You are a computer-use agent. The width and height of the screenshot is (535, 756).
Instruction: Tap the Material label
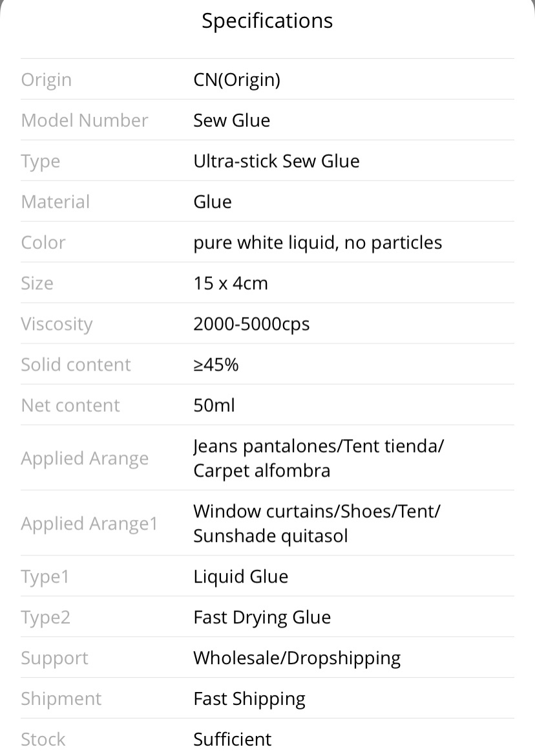coord(56,202)
